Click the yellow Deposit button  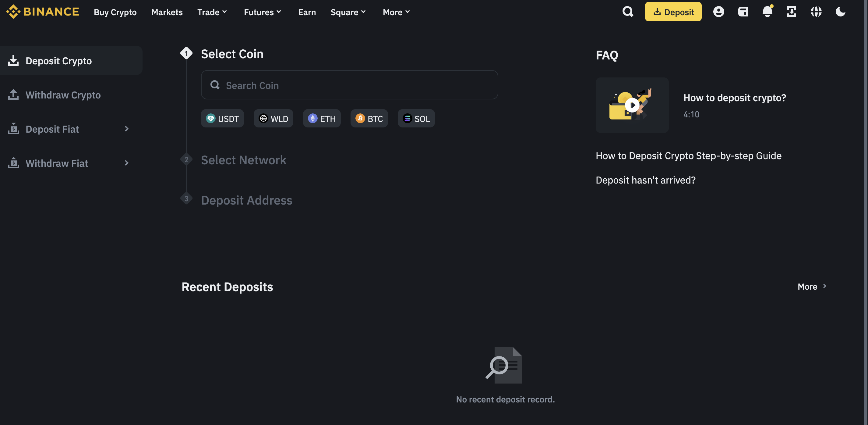(673, 12)
